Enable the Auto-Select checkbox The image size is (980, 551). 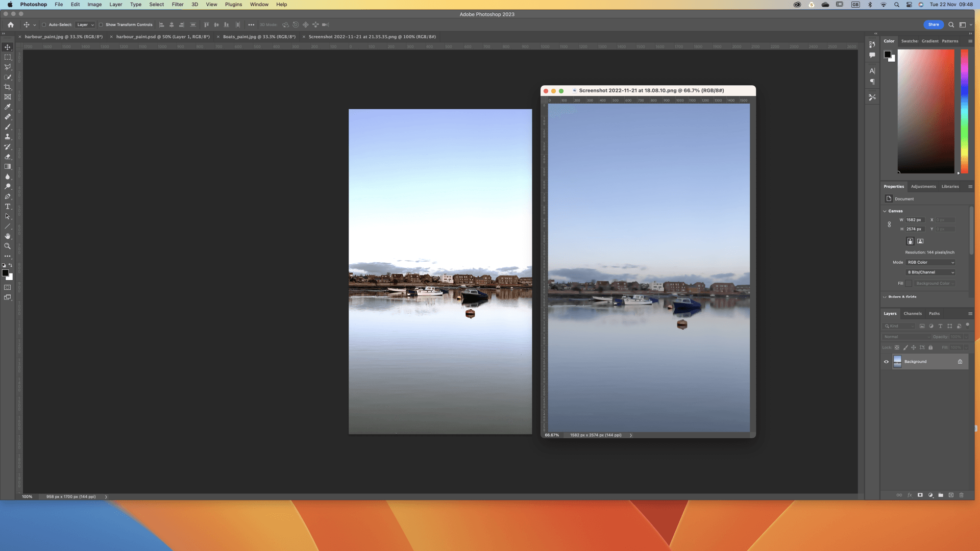(44, 24)
